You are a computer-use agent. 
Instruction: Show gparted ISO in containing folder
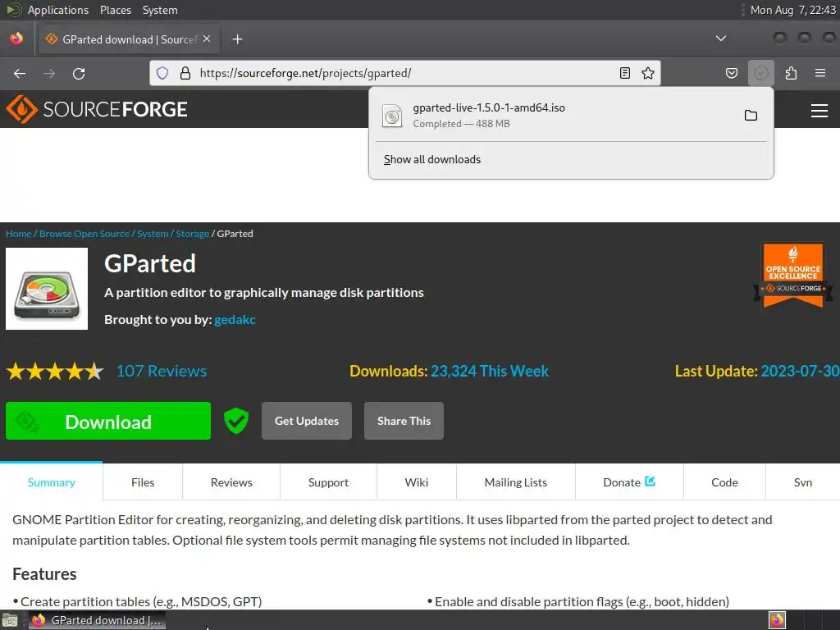[x=751, y=115]
